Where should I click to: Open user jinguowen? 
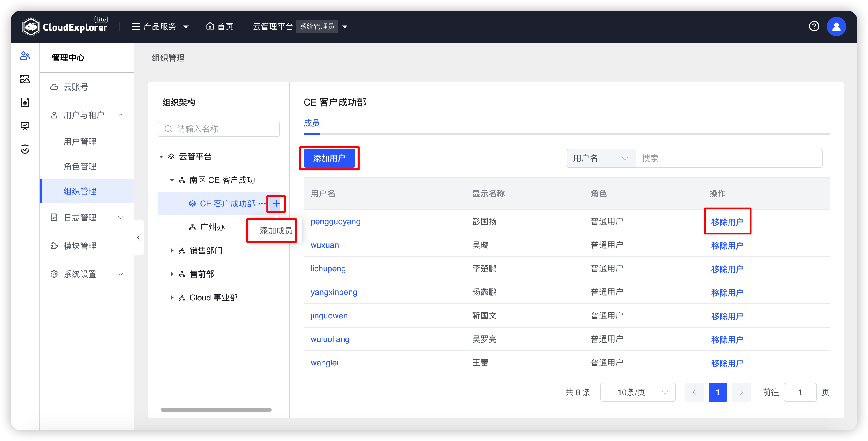(x=329, y=316)
